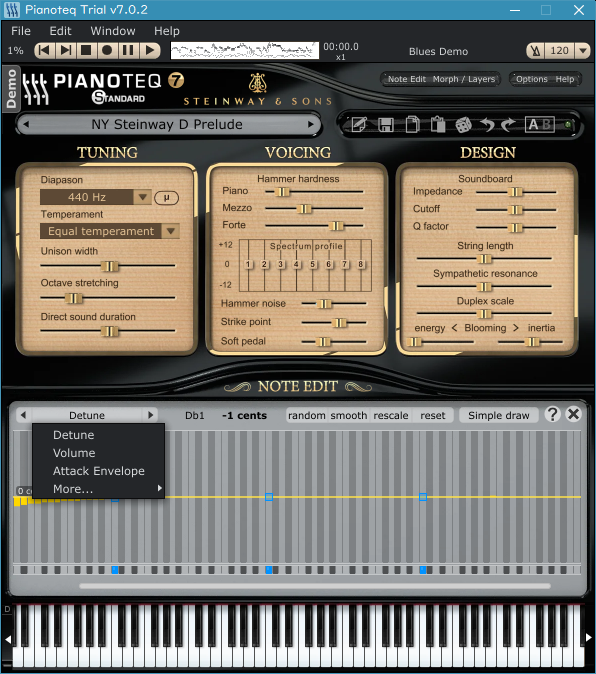Adjust the Hammer noise slider

click(324, 304)
